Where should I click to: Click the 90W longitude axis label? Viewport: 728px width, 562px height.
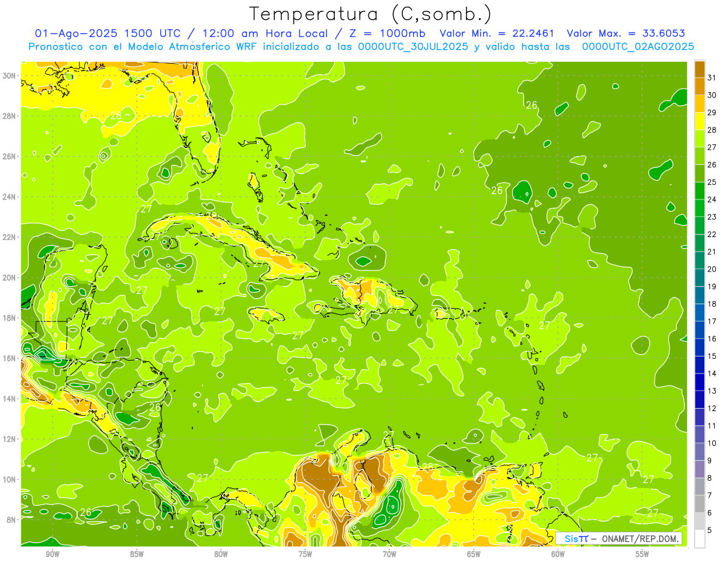click(52, 554)
